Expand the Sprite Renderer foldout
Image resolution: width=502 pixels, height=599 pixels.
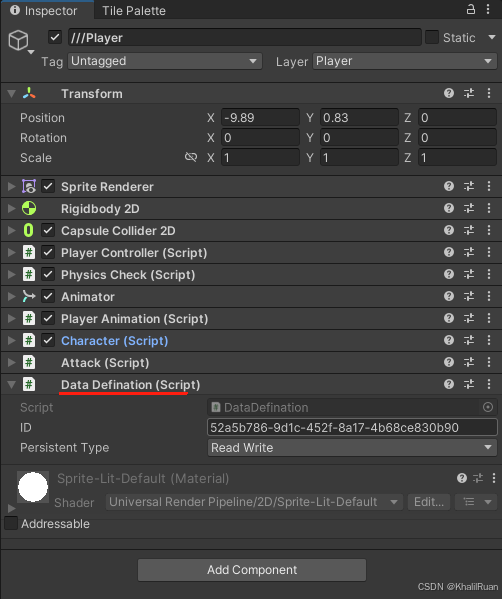coord(11,186)
